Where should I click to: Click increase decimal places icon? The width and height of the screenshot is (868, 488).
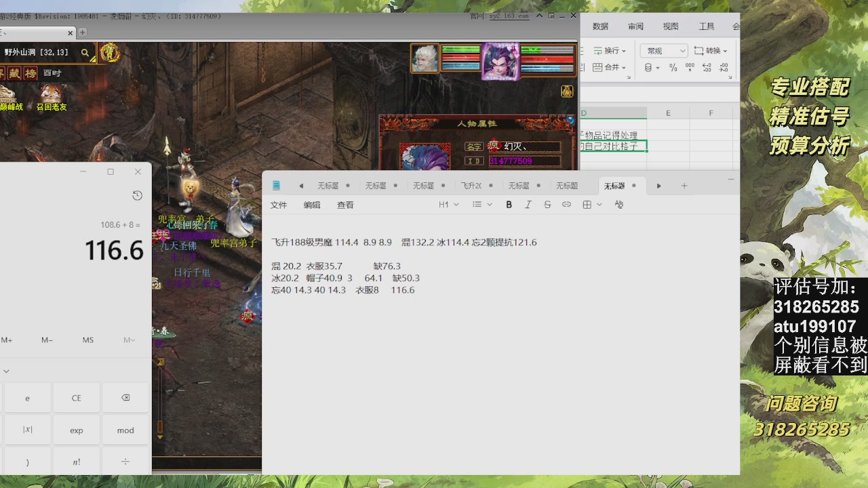pyautogui.click(x=707, y=68)
